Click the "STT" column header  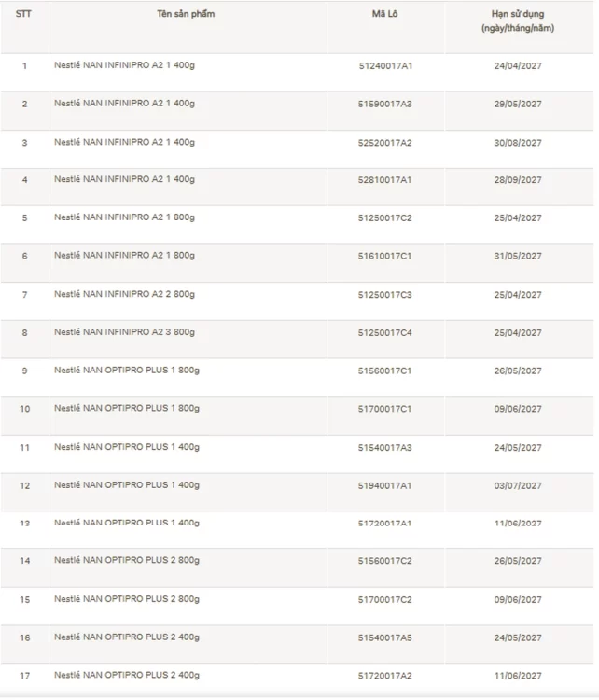24,14
